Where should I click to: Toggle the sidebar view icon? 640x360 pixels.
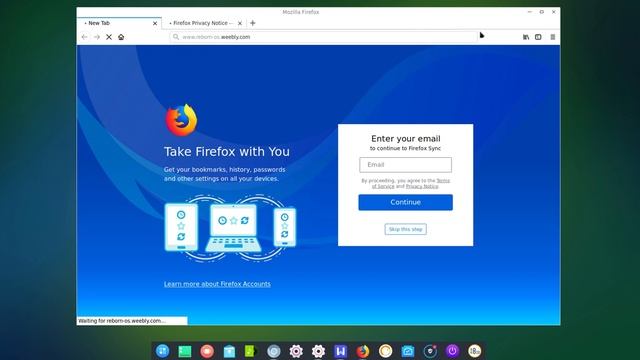[538, 37]
